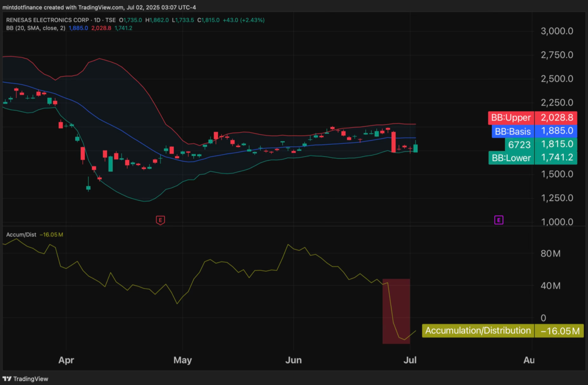Image resolution: width=588 pixels, height=385 pixels.
Task: Click the C1,815.0 close value in header
Action: pos(208,20)
